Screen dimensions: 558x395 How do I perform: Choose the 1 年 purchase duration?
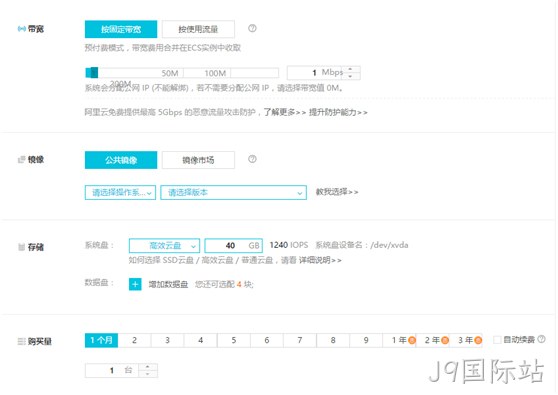399,340
